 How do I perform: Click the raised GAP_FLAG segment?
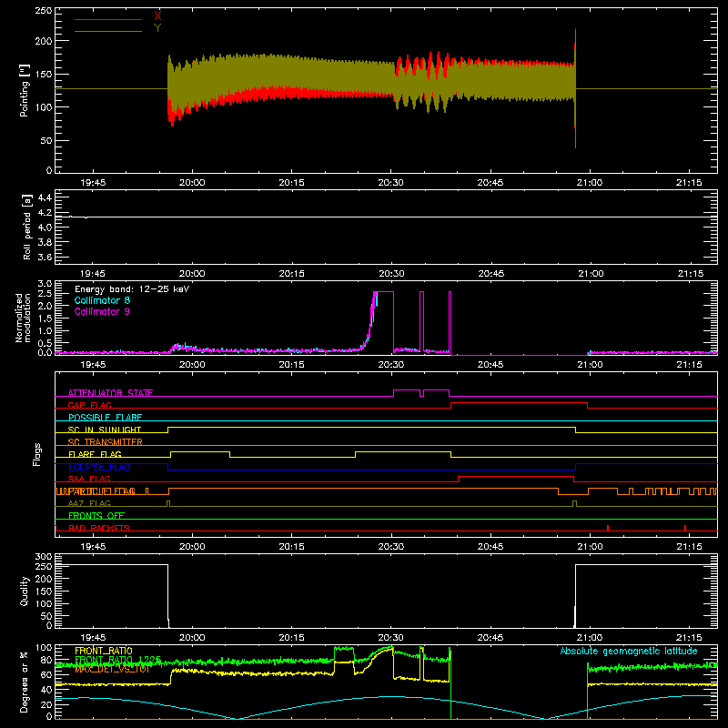(519, 403)
